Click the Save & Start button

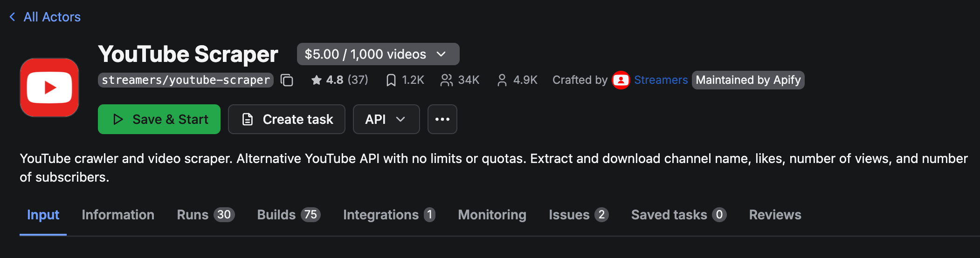click(159, 119)
